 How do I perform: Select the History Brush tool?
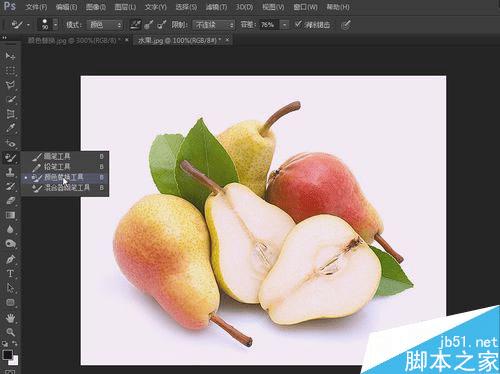(x=10, y=186)
